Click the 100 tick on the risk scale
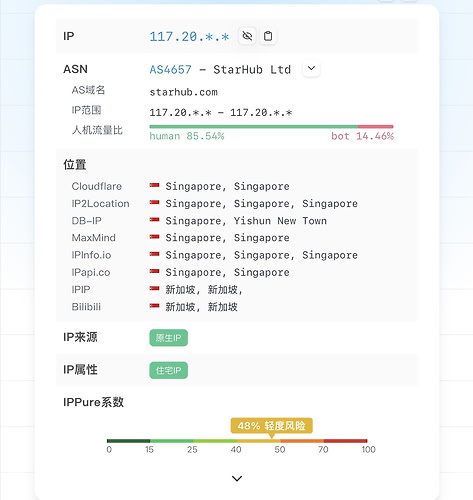Screen dimensions: 473x500 pos(369,450)
